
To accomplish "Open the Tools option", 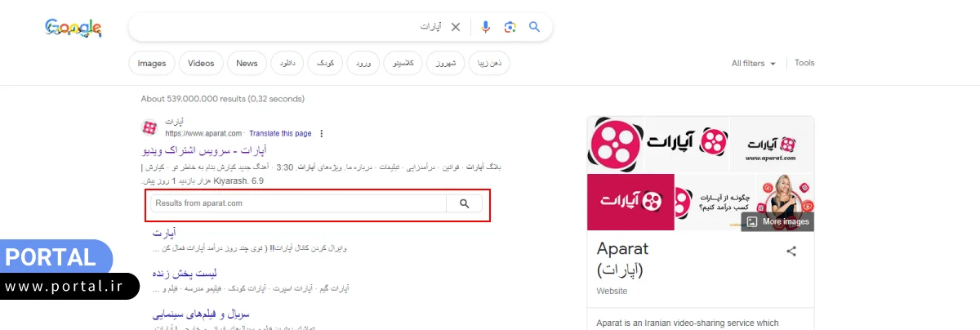I will pyautogui.click(x=804, y=63).
